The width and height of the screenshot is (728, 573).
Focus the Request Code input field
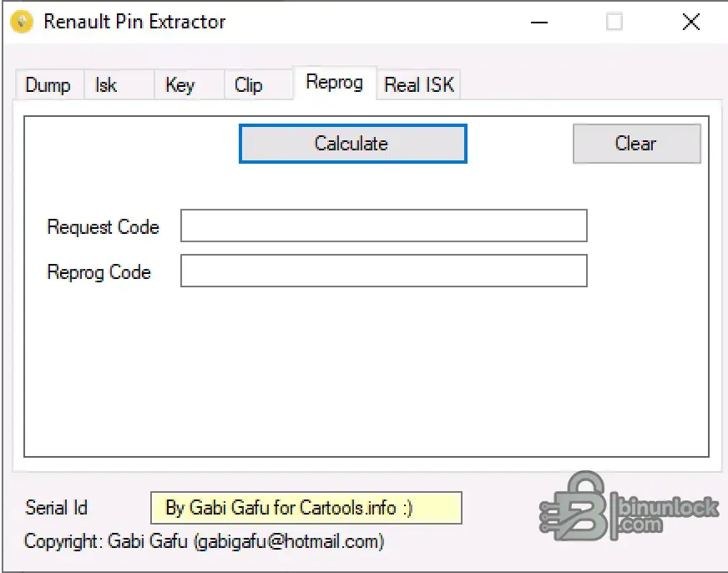coord(383,226)
